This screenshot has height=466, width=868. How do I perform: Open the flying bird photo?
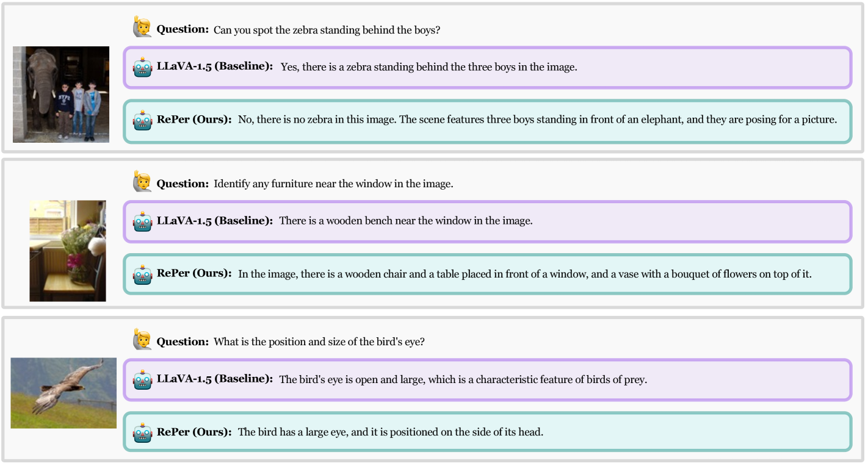63,393
